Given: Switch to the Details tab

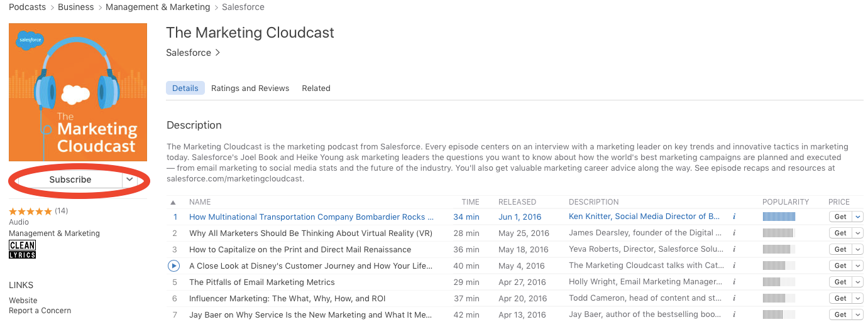Looking at the screenshot, I should pyautogui.click(x=185, y=88).
